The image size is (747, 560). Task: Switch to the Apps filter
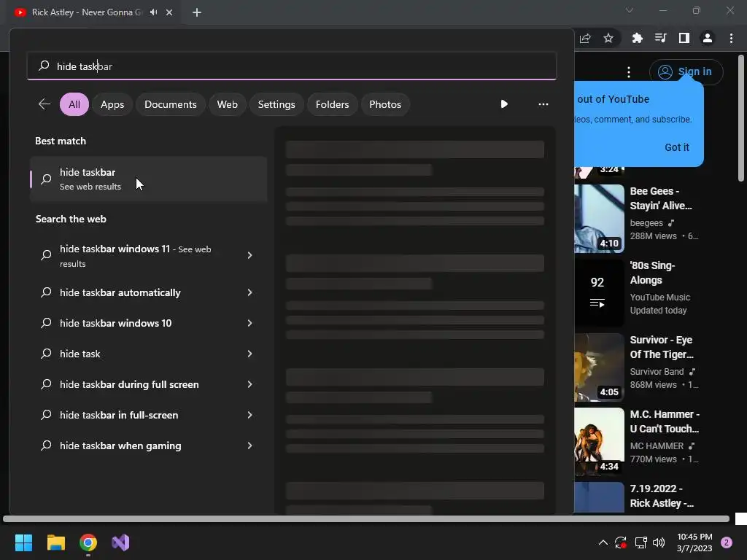point(112,104)
